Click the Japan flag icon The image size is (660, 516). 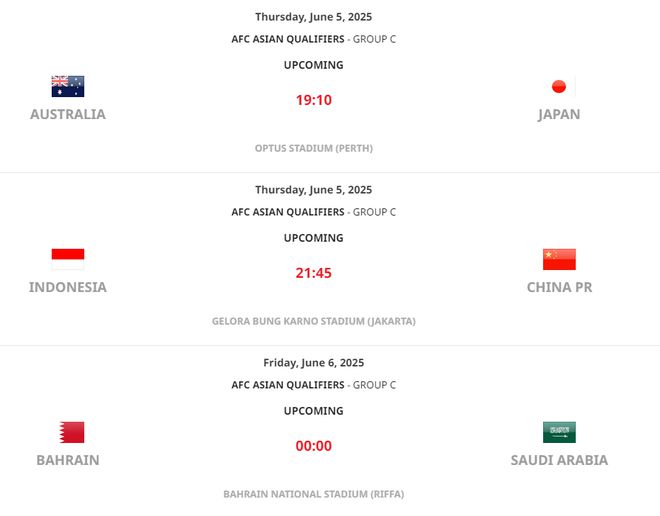click(x=559, y=86)
